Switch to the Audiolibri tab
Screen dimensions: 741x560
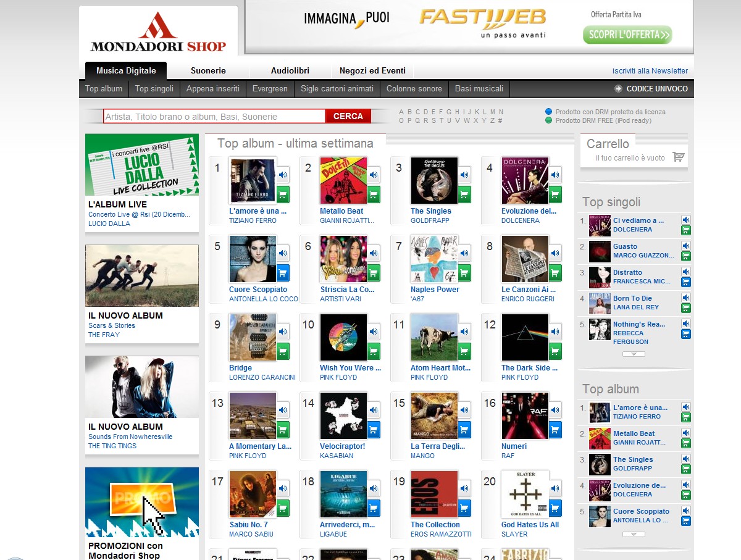coord(290,70)
